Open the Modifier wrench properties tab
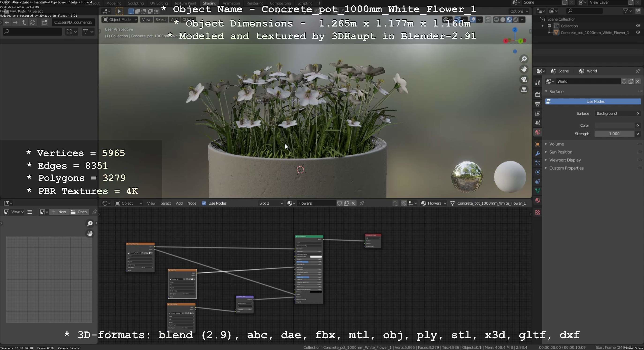This screenshot has height=350, width=644. pyautogui.click(x=538, y=153)
